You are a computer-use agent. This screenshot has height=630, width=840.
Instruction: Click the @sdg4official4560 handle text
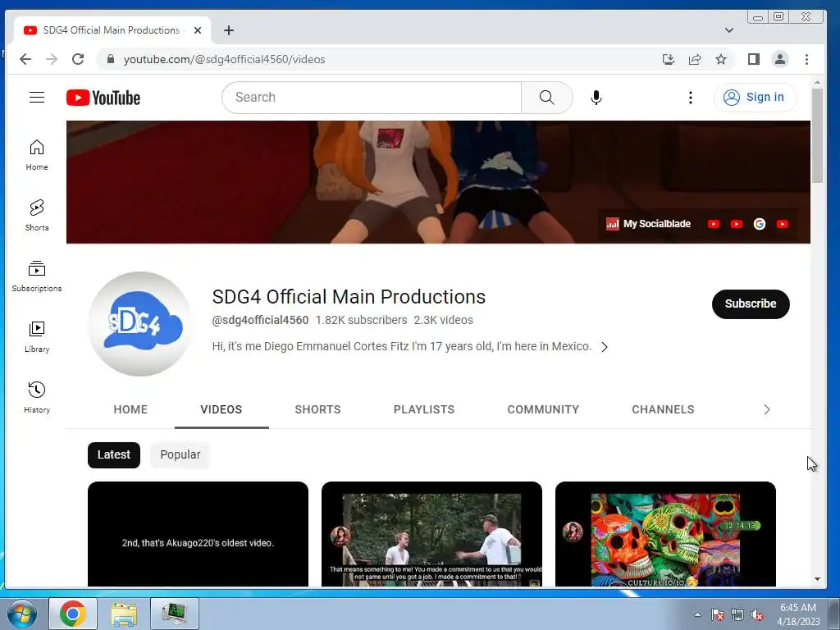tap(260, 320)
